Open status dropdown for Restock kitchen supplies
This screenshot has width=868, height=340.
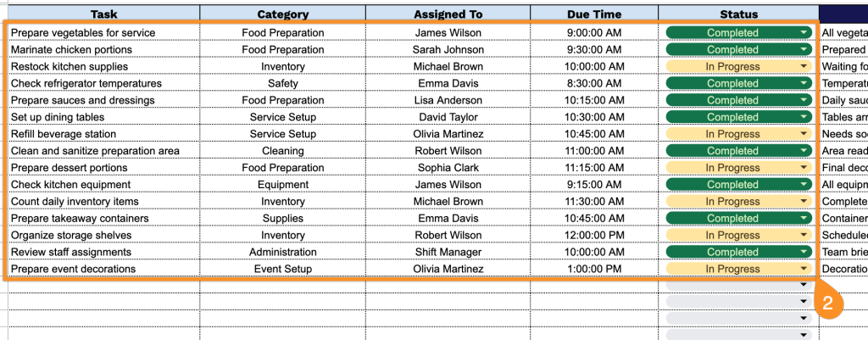click(738, 66)
